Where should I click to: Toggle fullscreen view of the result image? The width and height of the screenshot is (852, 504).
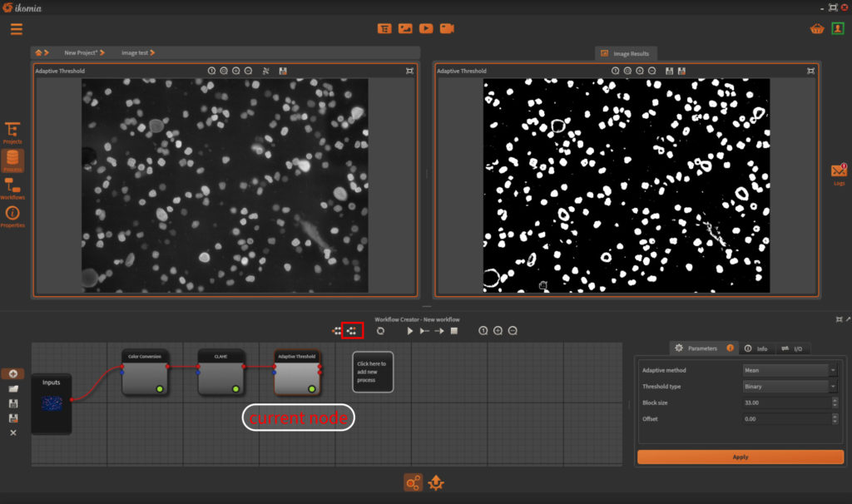811,71
